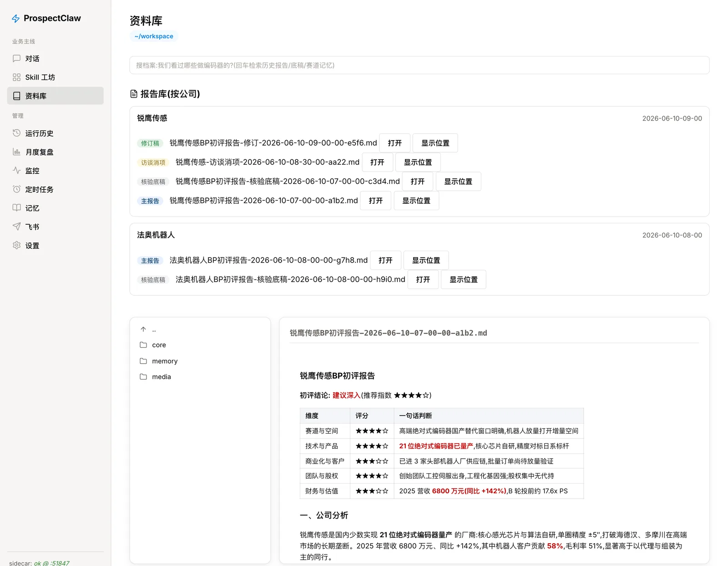The image size is (728, 566).
Task: Open 法奥机器人 核验底稿 h9i0 with 打开
Action: click(x=423, y=279)
